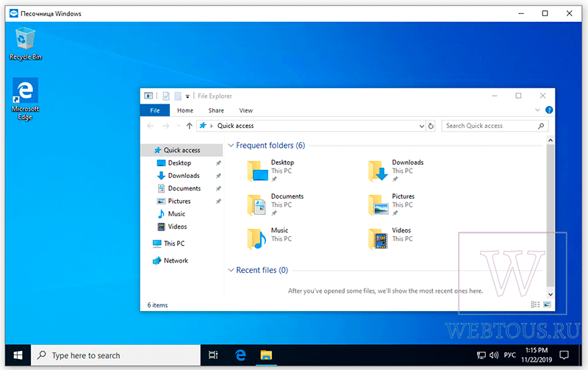The image size is (588, 370).
Task: Click the star icon in address bar
Action: (203, 126)
